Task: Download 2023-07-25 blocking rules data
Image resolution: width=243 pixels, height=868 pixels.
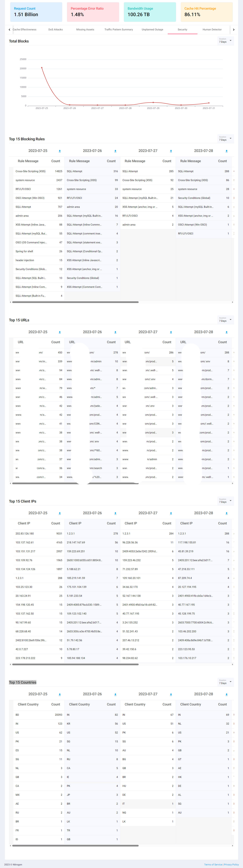Action: point(60,151)
